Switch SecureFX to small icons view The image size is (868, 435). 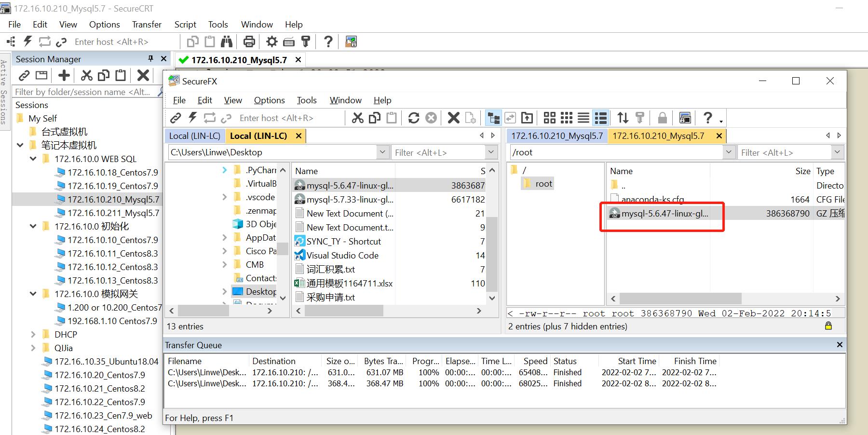pyautogui.click(x=567, y=118)
